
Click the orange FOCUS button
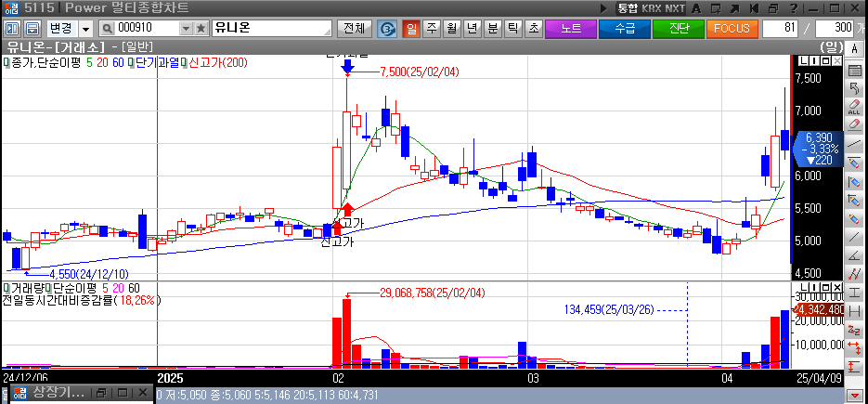pos(732,29)
